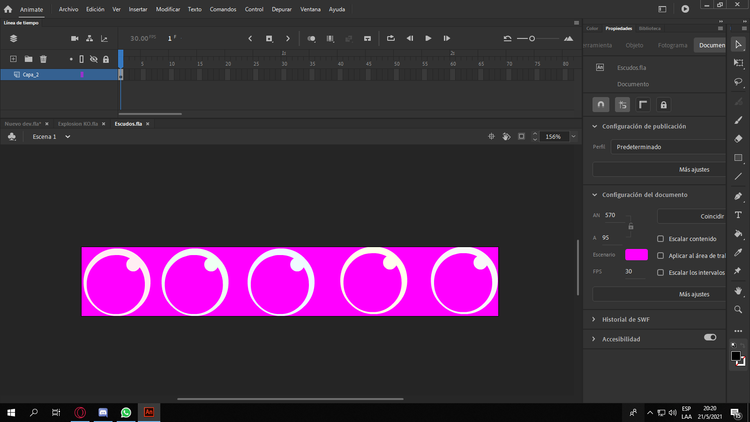This screenshot has height=422, width=750.
Task: Toggle the Accesibilidad switch
Action: click(710, 337)
